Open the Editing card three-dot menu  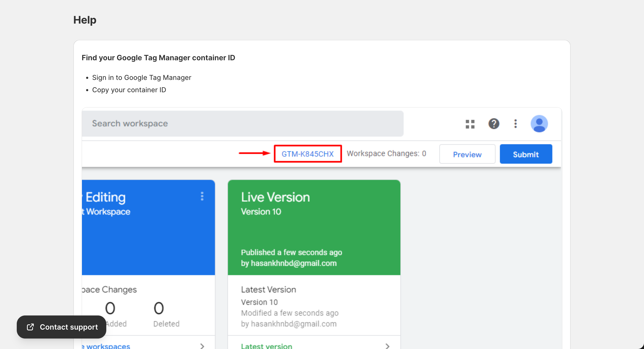[202, 196]
